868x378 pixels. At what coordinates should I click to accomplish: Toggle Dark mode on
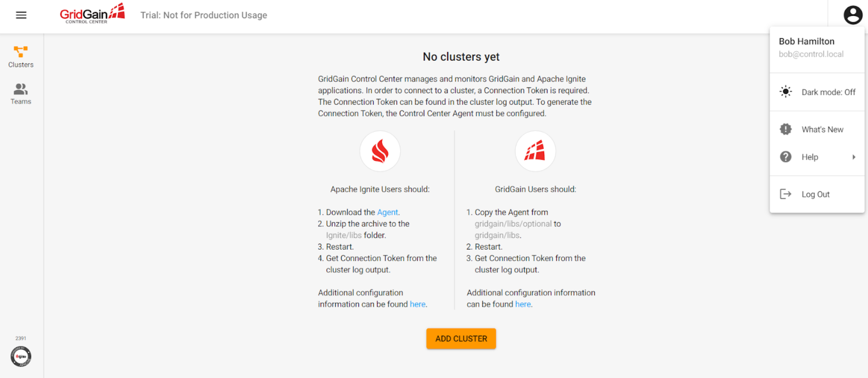coord(828,92)
